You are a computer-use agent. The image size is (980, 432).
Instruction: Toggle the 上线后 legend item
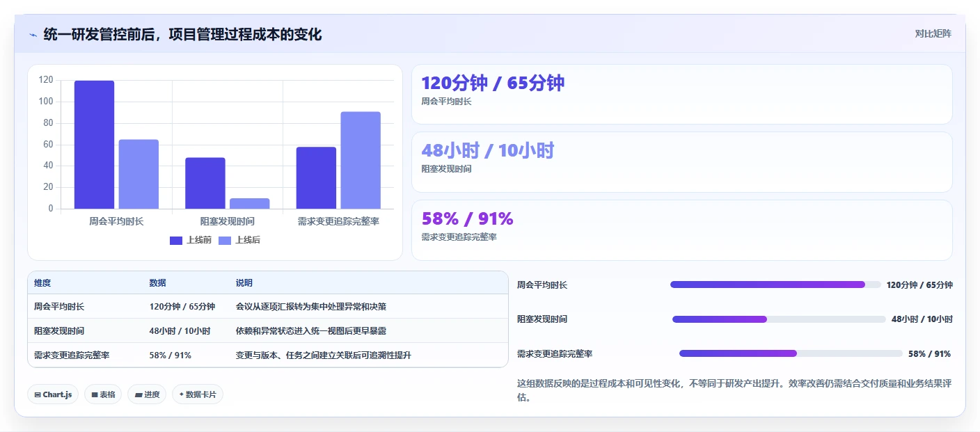pyautogui.click(x=239, y=240)
